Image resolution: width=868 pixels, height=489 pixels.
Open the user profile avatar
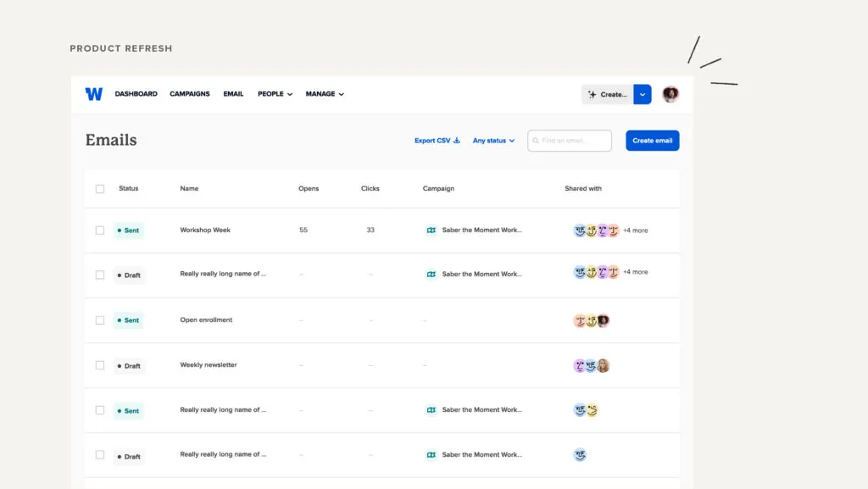(x=670, y=94)
